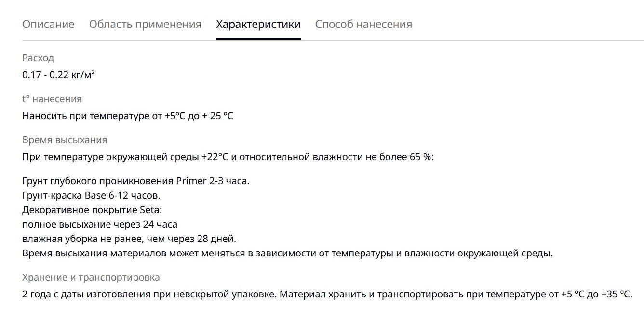Click the Грунт-краска Base 6-12 часов line
Screen dimensions: 644x322
[x=91, y=196]
